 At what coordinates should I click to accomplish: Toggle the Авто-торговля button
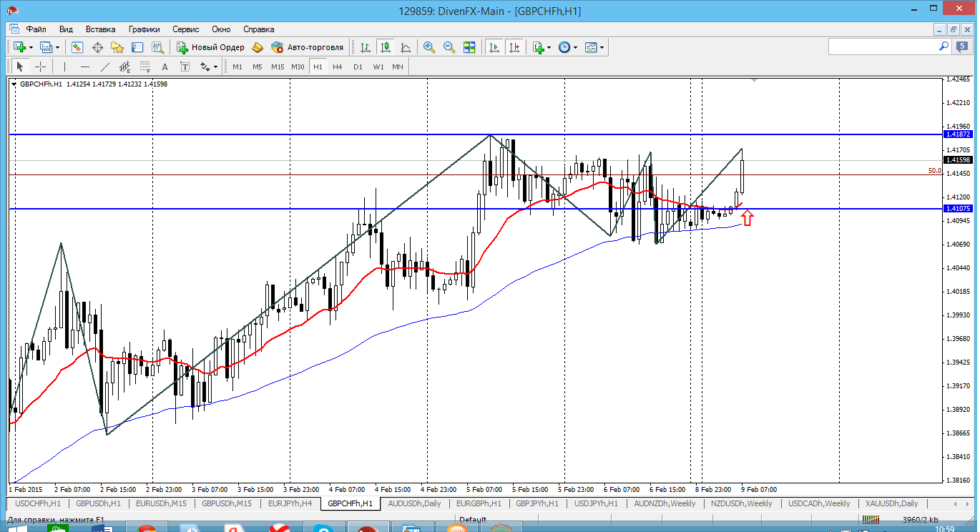click(307, 47)
